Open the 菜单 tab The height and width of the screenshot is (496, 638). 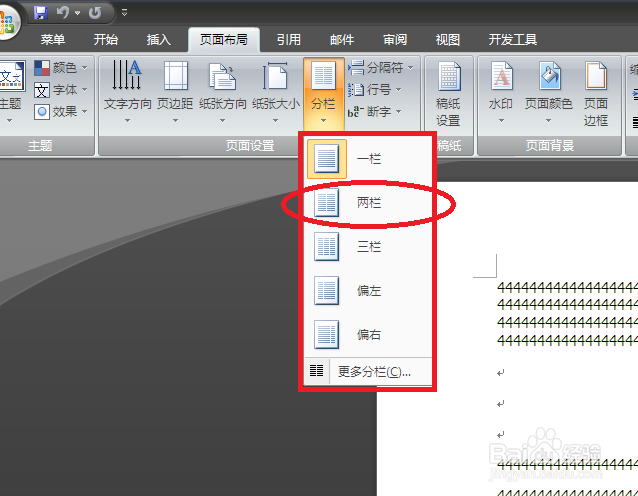pos(53,39)
